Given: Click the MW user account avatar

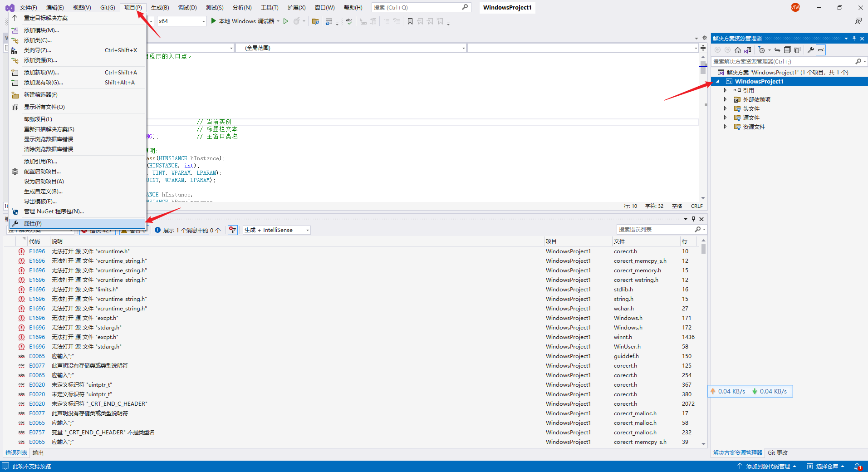Looking at the screenshot, I should click(x=795, y=7).
